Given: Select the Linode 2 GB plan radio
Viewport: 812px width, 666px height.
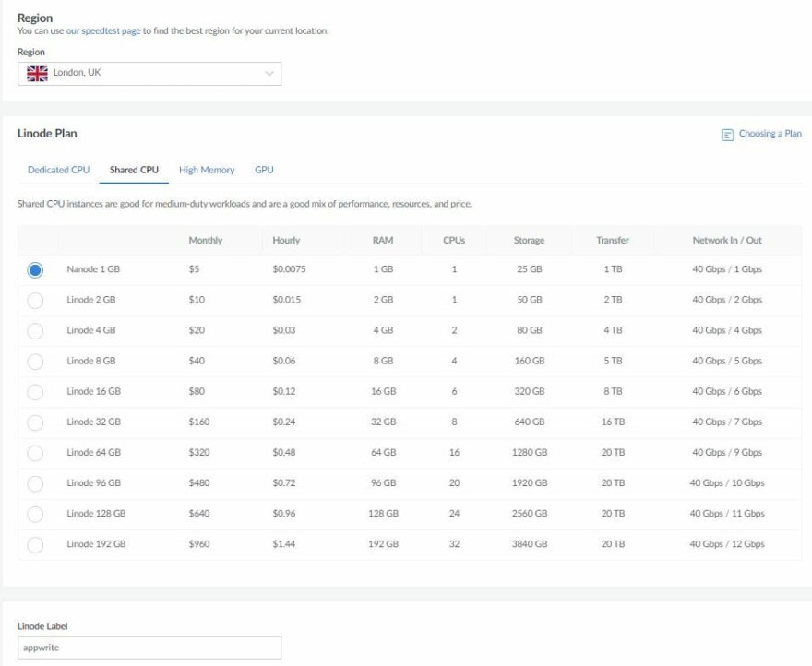Looking at the screenshot, I should pyautogui.click(x=35, y=301).
